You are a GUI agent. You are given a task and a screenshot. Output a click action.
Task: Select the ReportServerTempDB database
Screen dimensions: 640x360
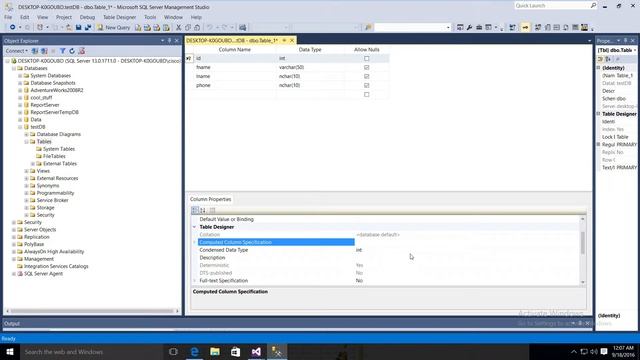pos(54,112)
